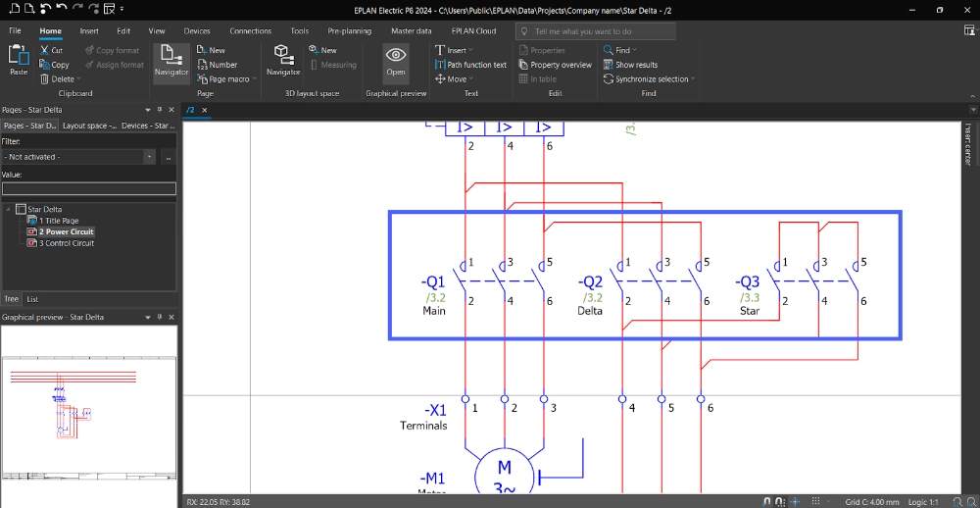Expand the Page macro dropdown
Image resolution: width=980 pixels, height=508 pixels.
click(255, 79)
